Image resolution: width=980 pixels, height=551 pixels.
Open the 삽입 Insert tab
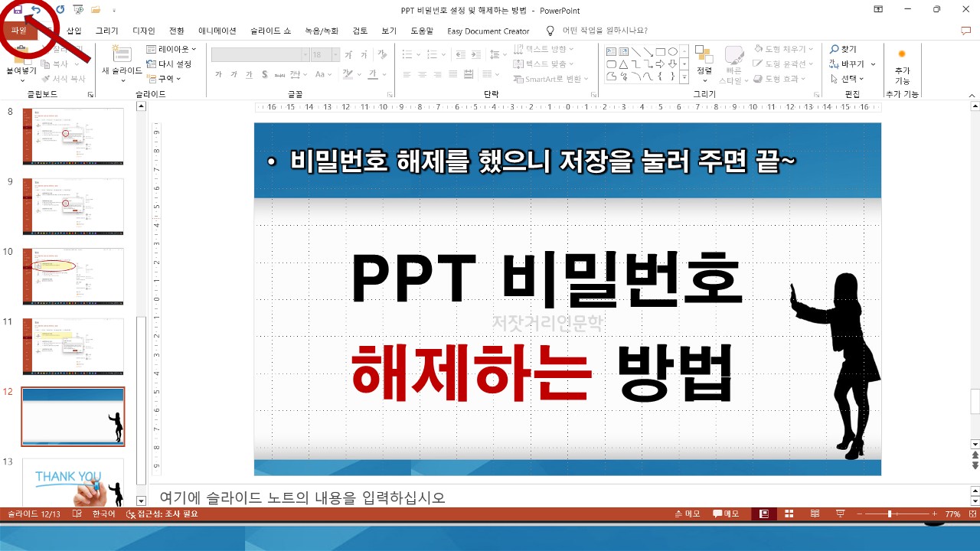(x=73, y=31)
